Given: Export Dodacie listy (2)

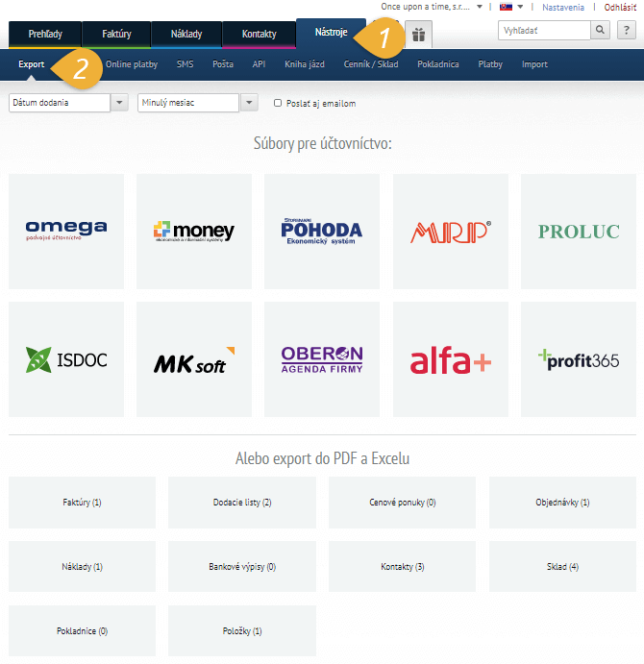Looking at the screenshot, I should click(x=242, y=503).
